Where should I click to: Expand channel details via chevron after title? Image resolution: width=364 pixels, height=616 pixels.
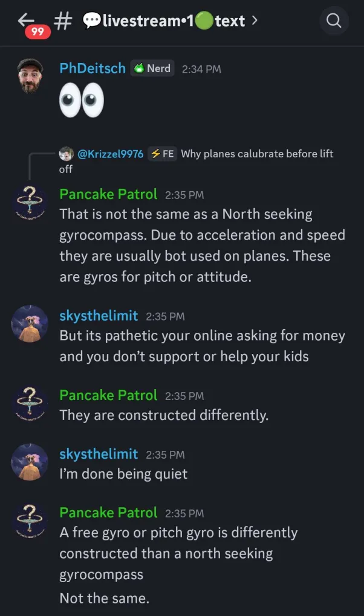pos(255,21)
